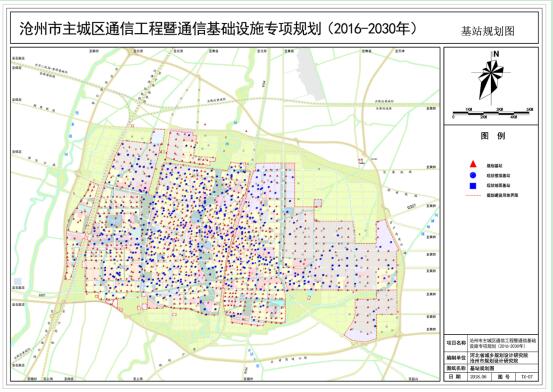Click the 图号 cell in the info table
Screen dimensions: 553x392
point(503,377)
